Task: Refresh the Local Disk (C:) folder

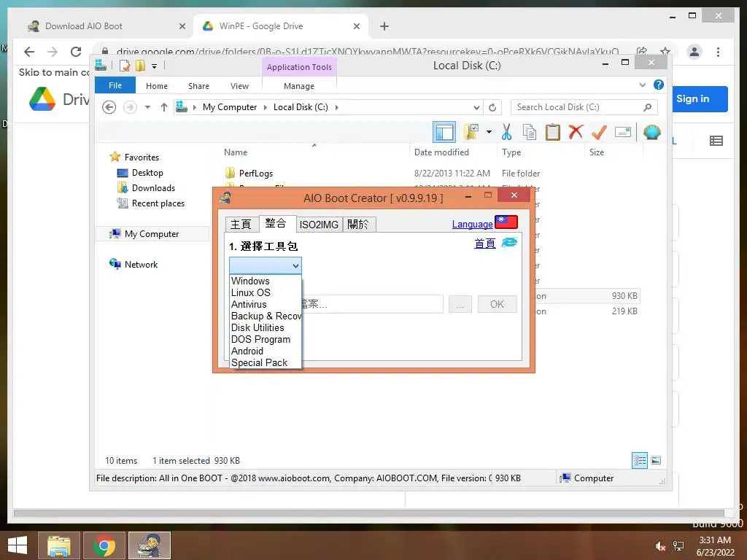Action: pyautogui.click(x=492, y=107)
